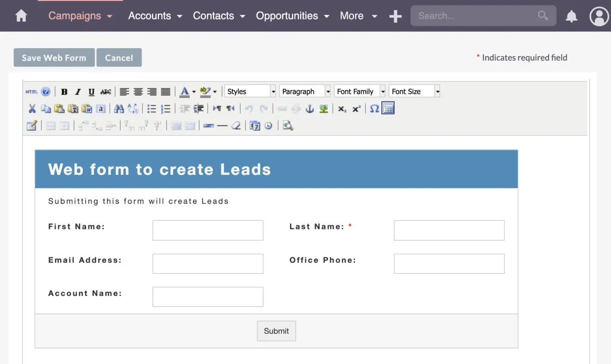
Task: Open the Opportunities navigation menu
Action: [292, 16]
